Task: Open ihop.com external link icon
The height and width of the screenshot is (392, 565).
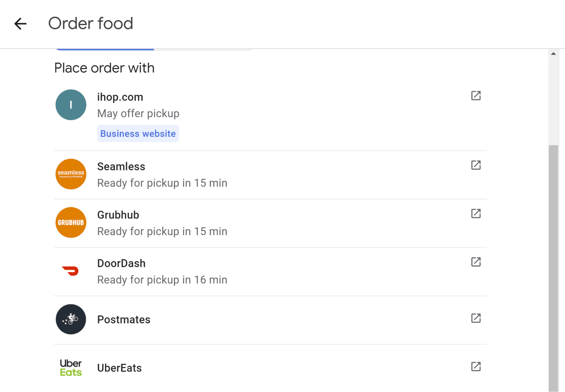Action: [x=476, y=96]
